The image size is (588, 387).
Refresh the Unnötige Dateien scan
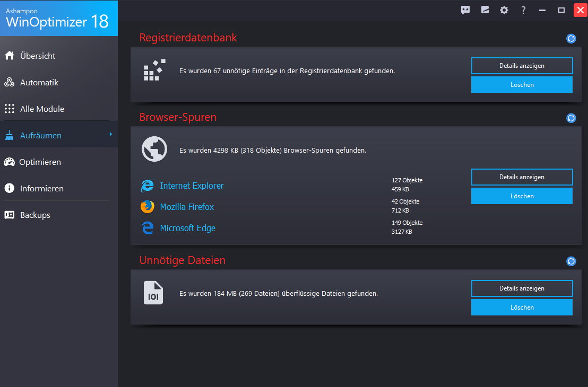[x=571, y=261]
